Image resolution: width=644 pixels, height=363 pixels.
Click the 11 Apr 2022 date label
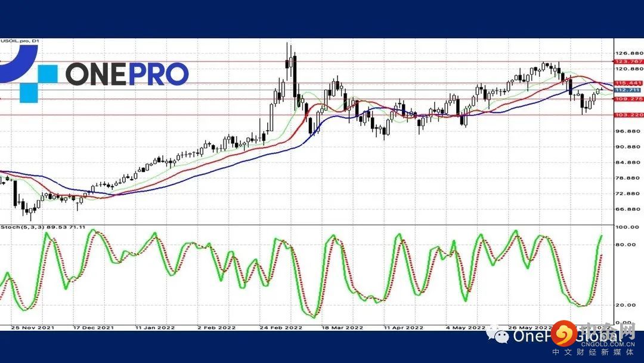[403, 328]
